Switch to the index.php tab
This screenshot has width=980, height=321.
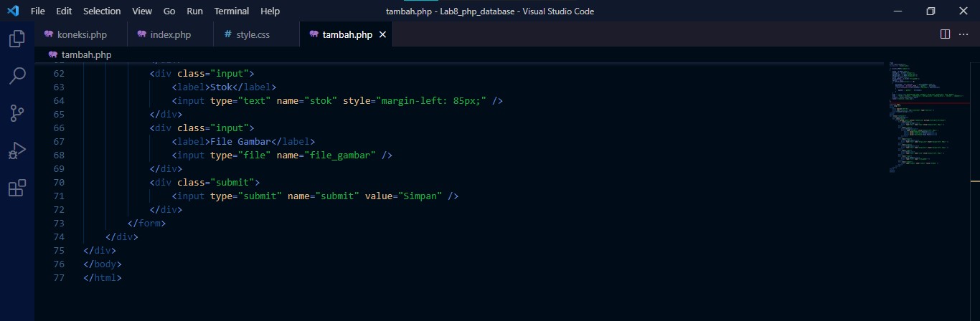pos(171,34)
